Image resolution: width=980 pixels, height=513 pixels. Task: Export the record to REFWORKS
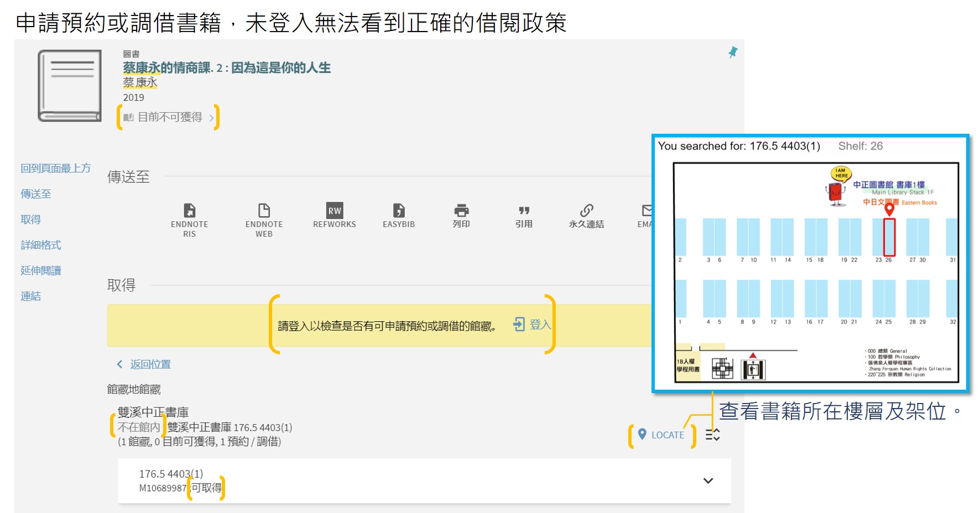(334, 216)
